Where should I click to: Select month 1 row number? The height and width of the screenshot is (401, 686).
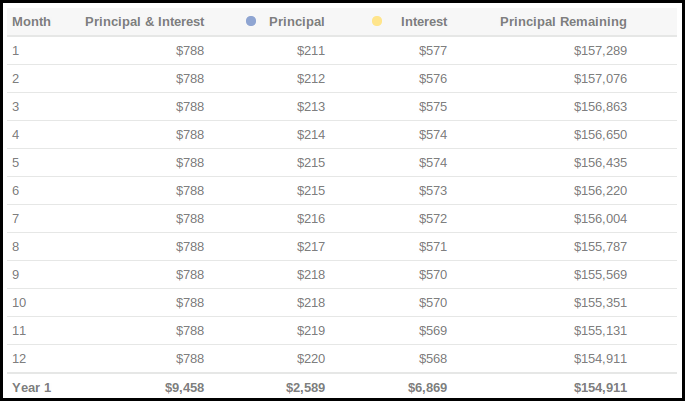[x=15, y=50]
